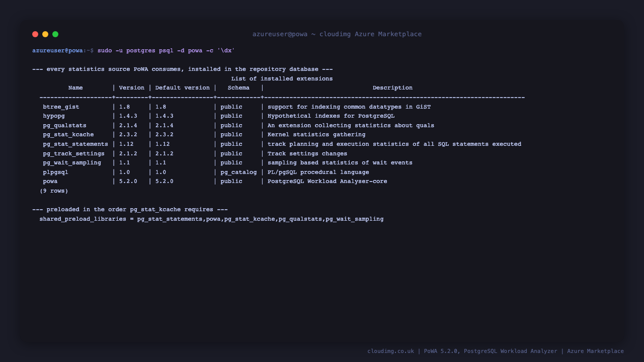The width and height of the screenshot is (644, 362).
Task: Click the shared_preload_libraries setting line
Action: [211, 219]
